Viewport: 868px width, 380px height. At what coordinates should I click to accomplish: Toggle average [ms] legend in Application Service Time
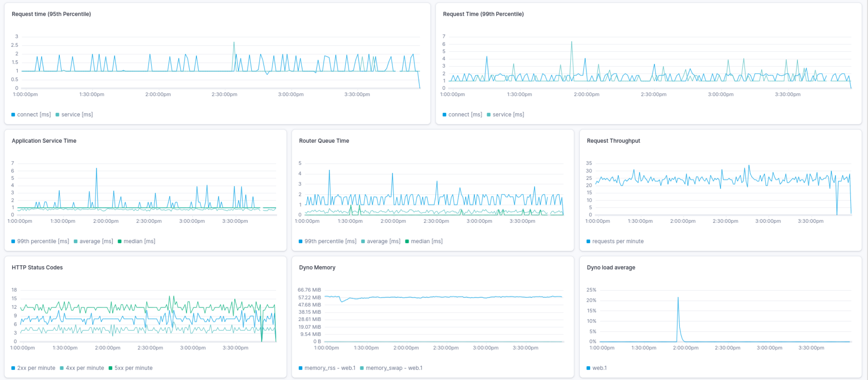[93, 241]
